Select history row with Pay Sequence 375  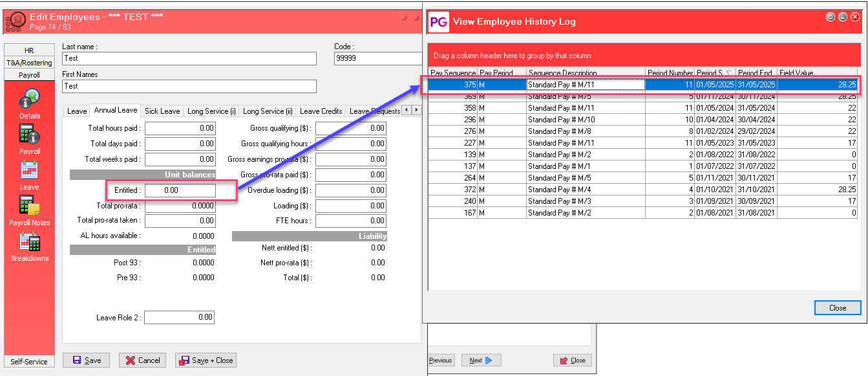coord(644,84)
